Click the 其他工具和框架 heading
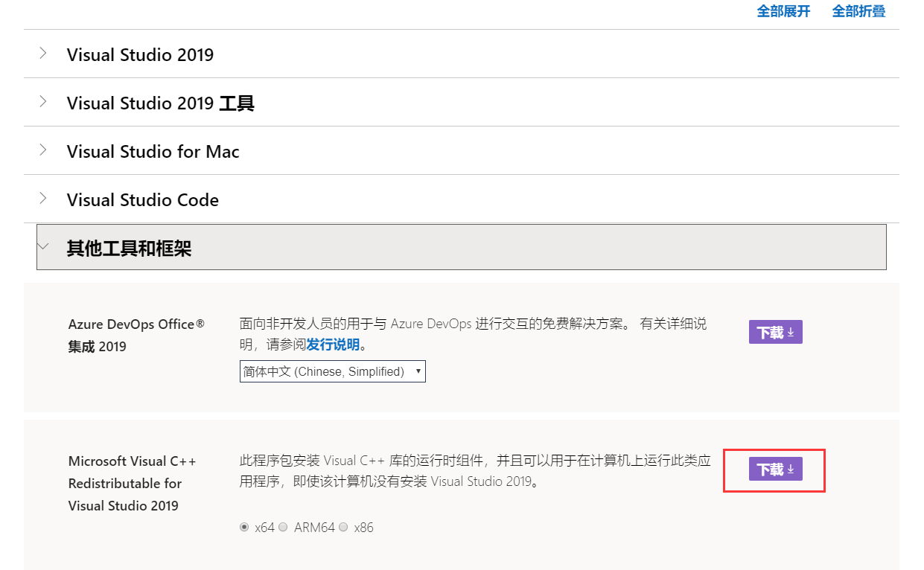Screen dimensions: 924x570 tap(129, 249)
